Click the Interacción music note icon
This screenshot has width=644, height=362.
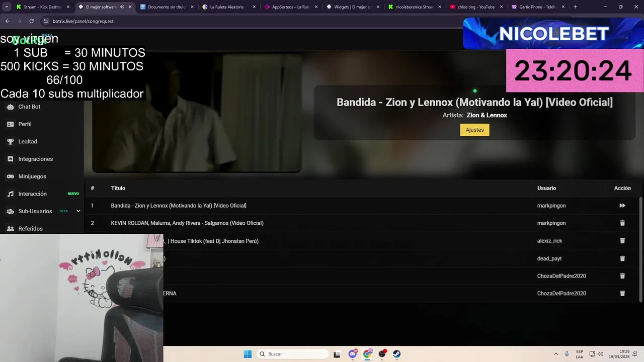click(x=10, y=194)
